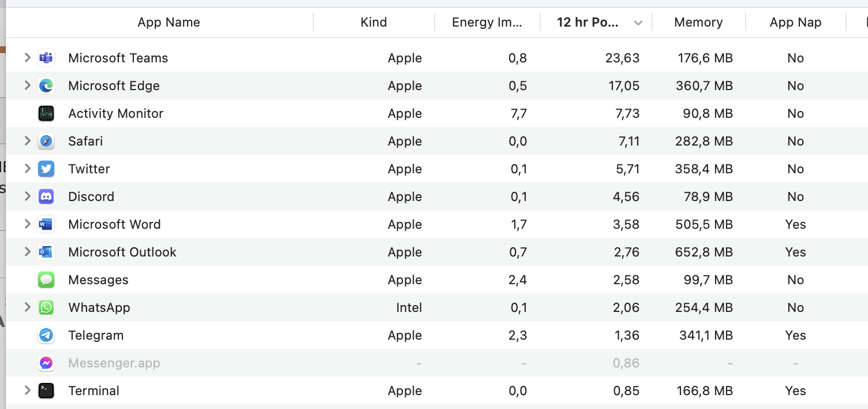Select the Discord app icon
The height and width of the screenshot is (409, 868).
tap(46, 196)
